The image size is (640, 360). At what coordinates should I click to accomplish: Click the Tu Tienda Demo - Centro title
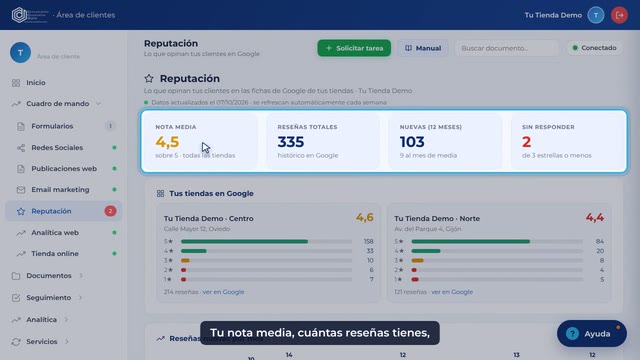pyautogui.click(x=209, y=219)
